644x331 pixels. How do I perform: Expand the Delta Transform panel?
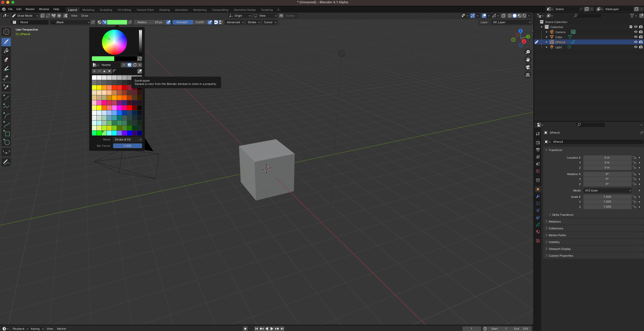coord(563,215)
